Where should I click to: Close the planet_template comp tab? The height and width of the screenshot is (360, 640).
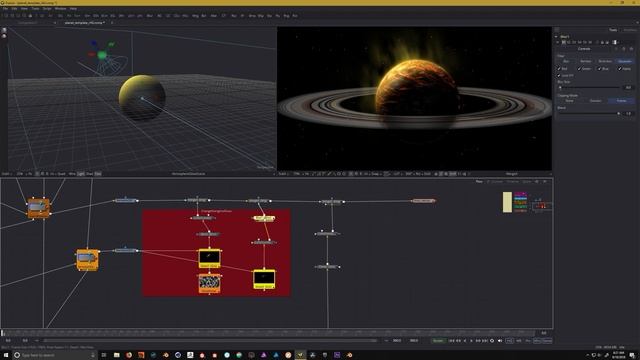click(112, 23)
